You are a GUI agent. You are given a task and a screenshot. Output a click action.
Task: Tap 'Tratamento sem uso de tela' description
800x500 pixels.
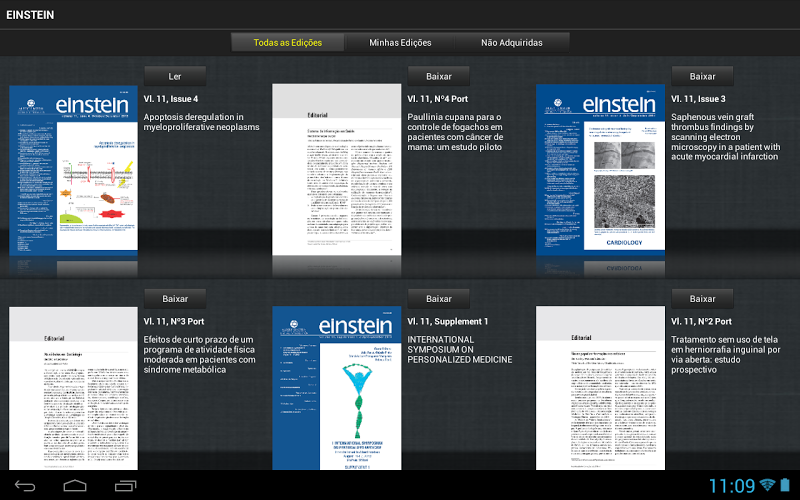[x=726, y=355]
